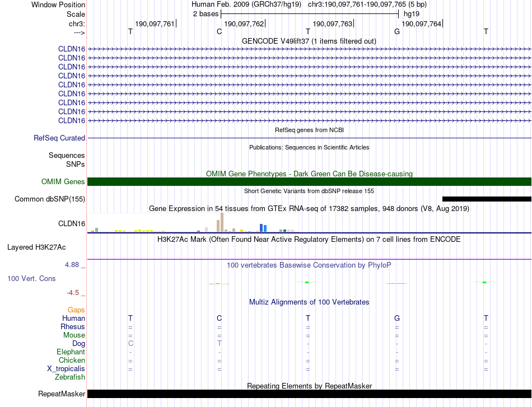Viewport: 532px width, 407px height.
Task: Click the genome position text chr3:190,097,761-190,097,765
Action: coord(357,4)
